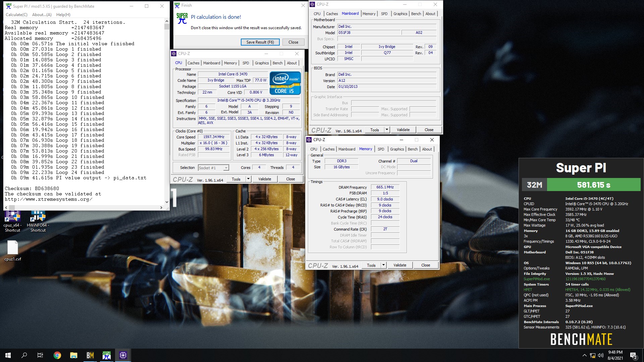Click SuperPiMod.exe green file integrity entry
Viewport: 644px width, 362px height.
[x=537, y=279]
